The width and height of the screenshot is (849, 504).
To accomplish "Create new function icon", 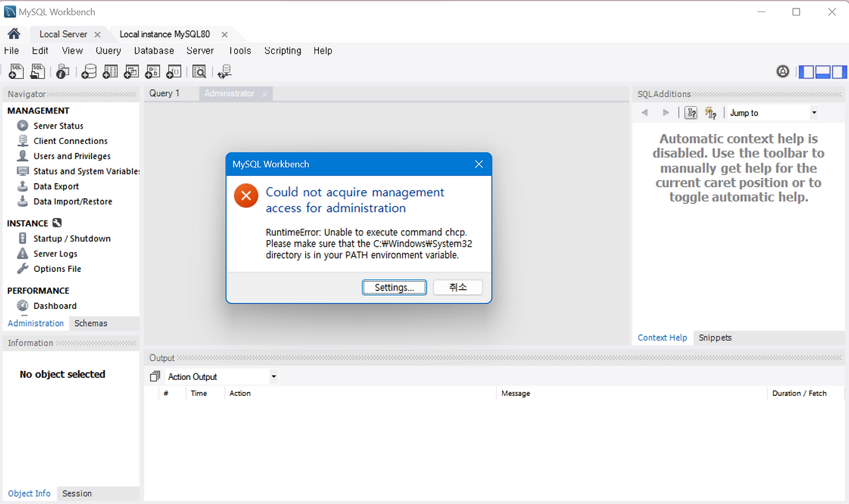I will click(x=174, y=72).
